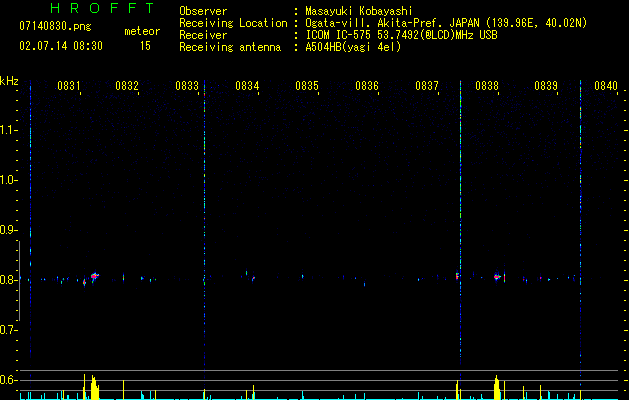This screenshot has height=400, width=629.
Task: Click the gray vertical range bar at left axis
Action: point(19,280)
